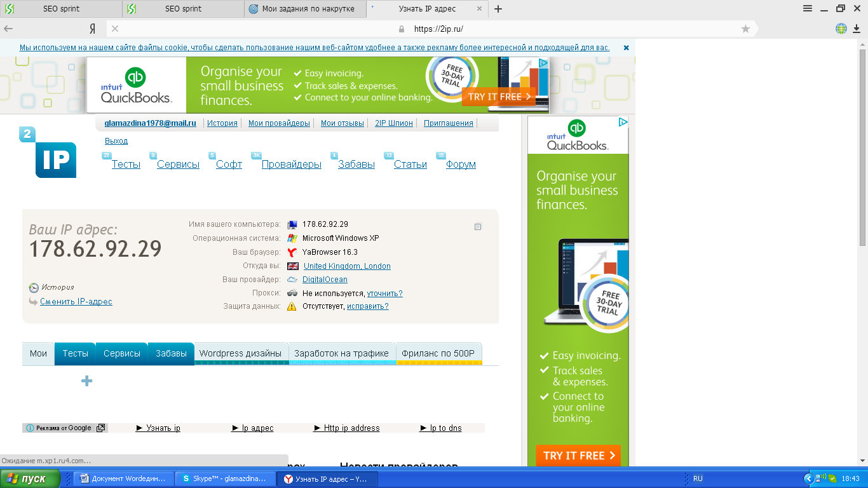Click TRY IT FREE on the top banner
The image size is (868, 488).
pos(499,97)
